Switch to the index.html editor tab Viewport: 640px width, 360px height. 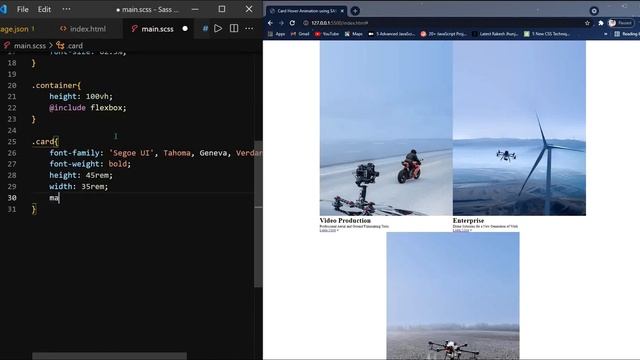[x=83, y=29]
